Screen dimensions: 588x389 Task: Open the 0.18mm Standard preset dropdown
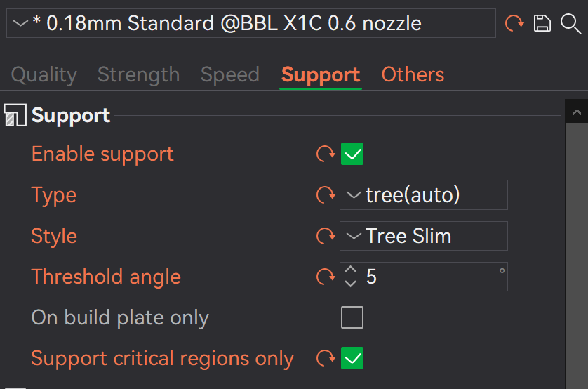tap(250, 23)
